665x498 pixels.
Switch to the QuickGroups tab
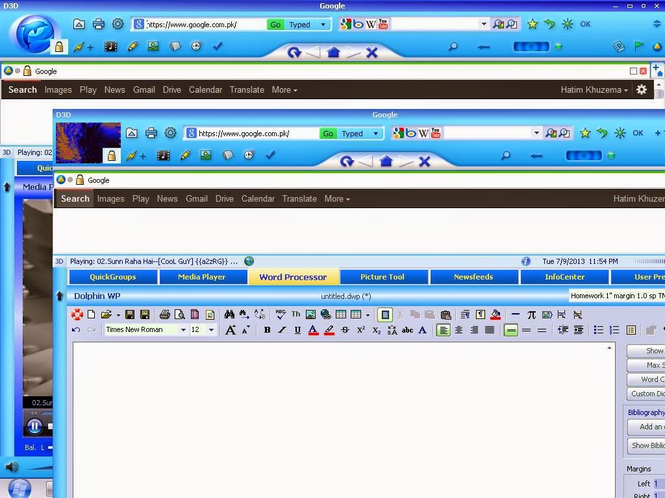tap(113, 277)
